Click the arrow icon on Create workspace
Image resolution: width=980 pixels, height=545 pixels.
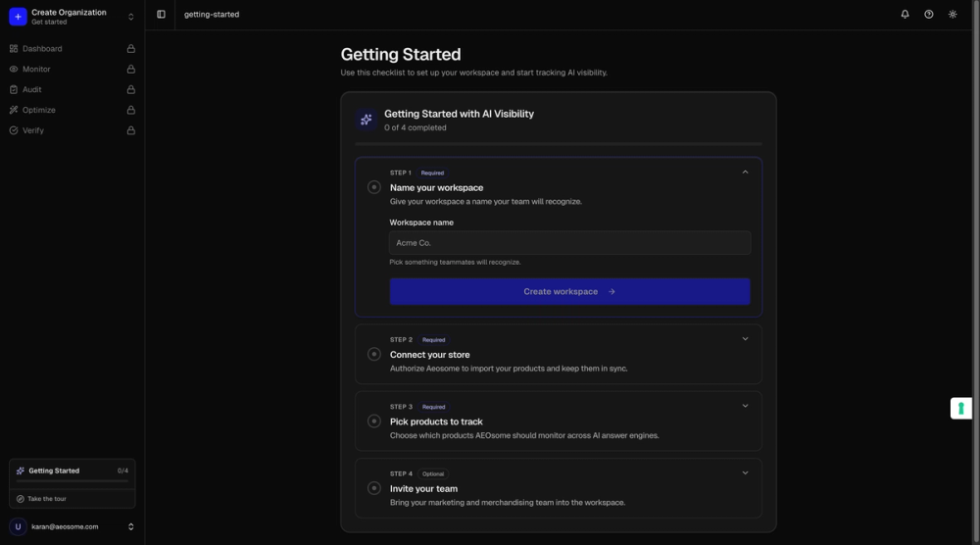(x=612, y=292)
